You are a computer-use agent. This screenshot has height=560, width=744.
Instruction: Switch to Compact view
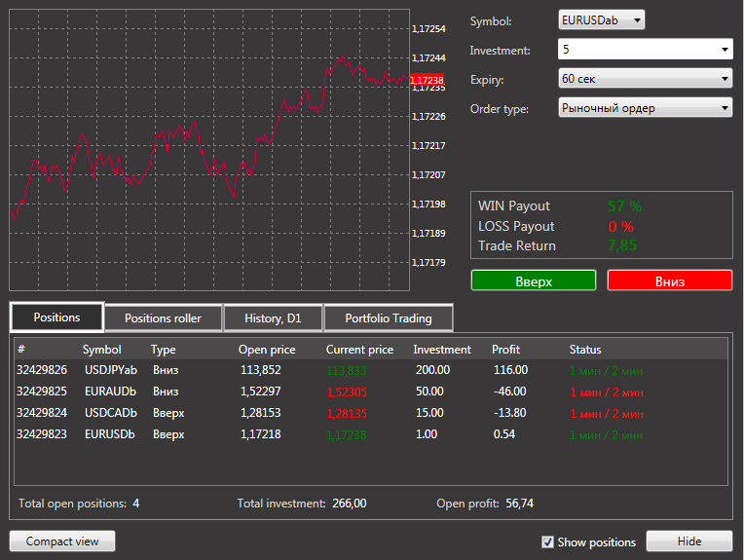pyautogui.click(x=62, y=541)
